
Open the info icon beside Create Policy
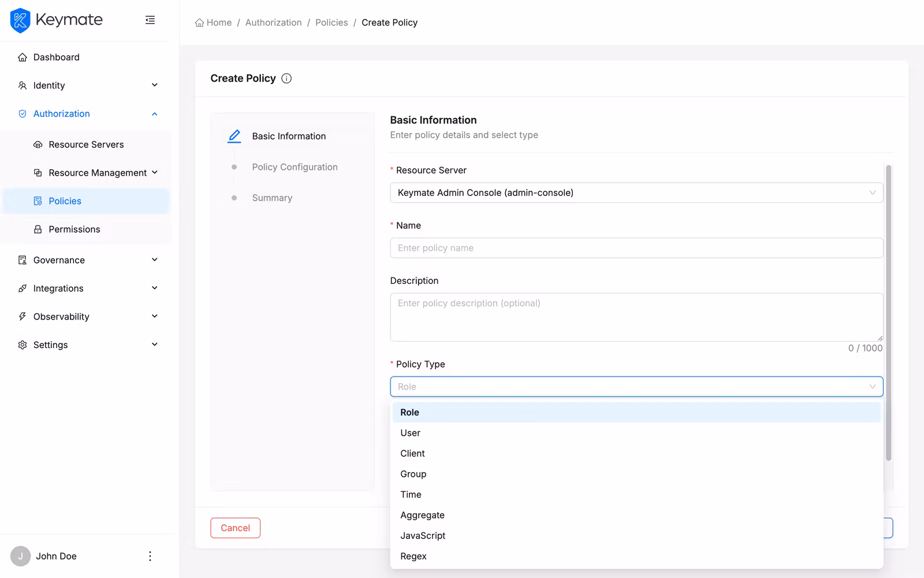[x=286, y=78]
